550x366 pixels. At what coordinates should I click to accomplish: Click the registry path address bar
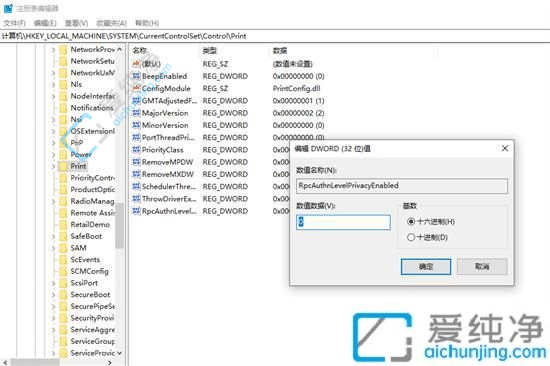click(x=275, y=36)
